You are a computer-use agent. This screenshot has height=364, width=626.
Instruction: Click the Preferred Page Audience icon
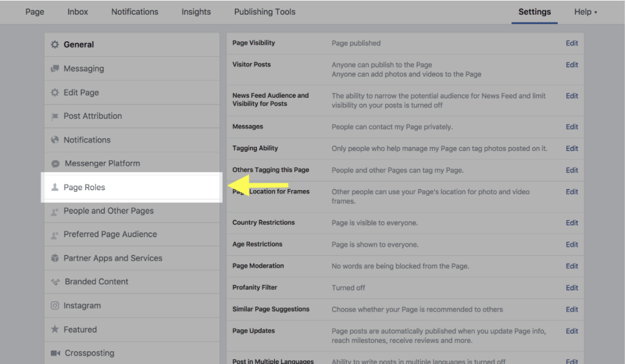(55, 235)
